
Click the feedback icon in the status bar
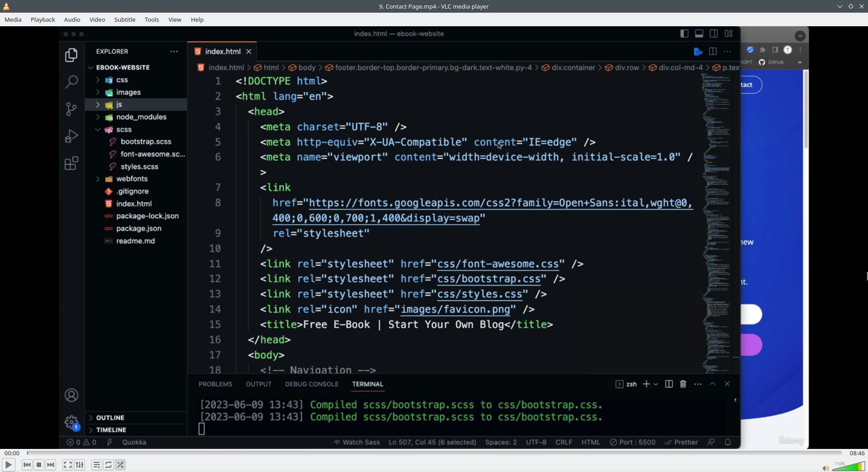click(711, 442)
